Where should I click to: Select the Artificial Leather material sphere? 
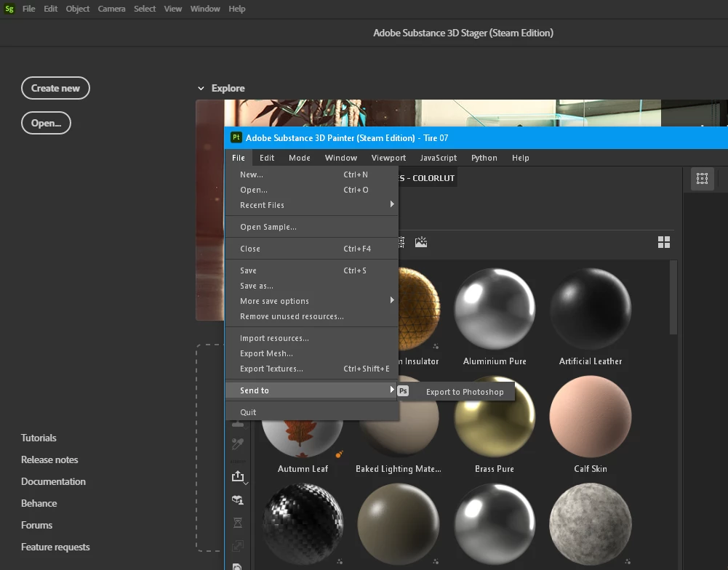click(591, 308)
